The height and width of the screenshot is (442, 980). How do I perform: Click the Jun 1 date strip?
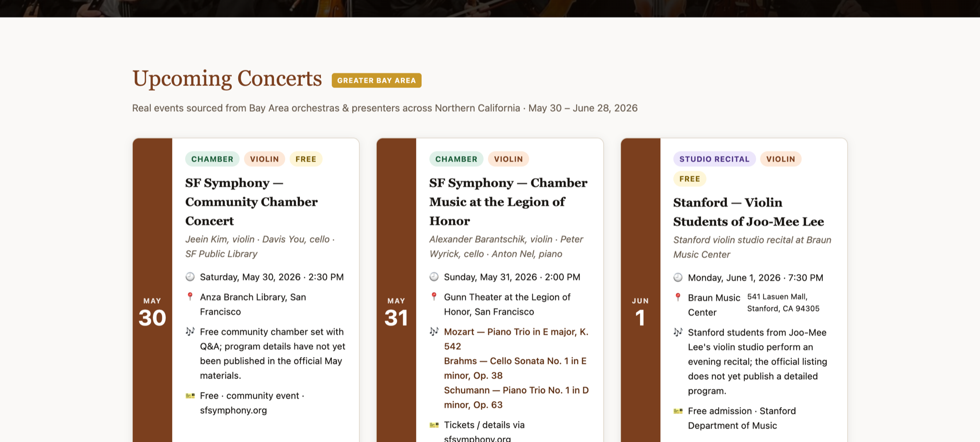tap(640, 290)
